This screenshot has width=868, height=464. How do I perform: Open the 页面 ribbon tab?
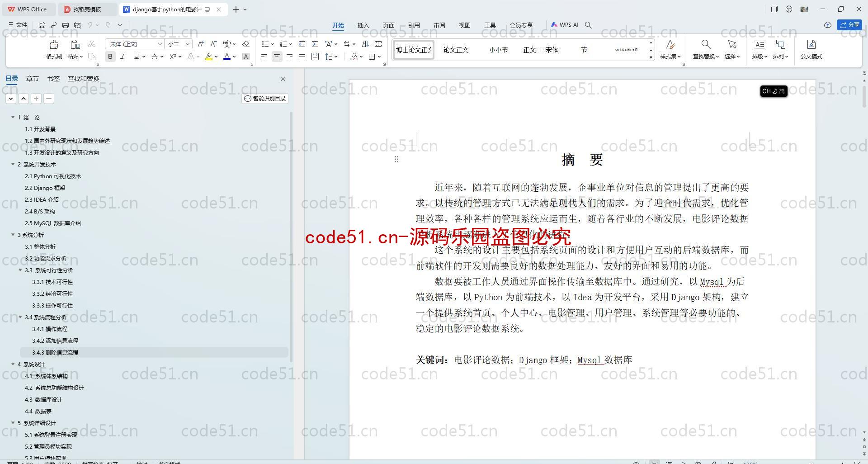(388, 25)
